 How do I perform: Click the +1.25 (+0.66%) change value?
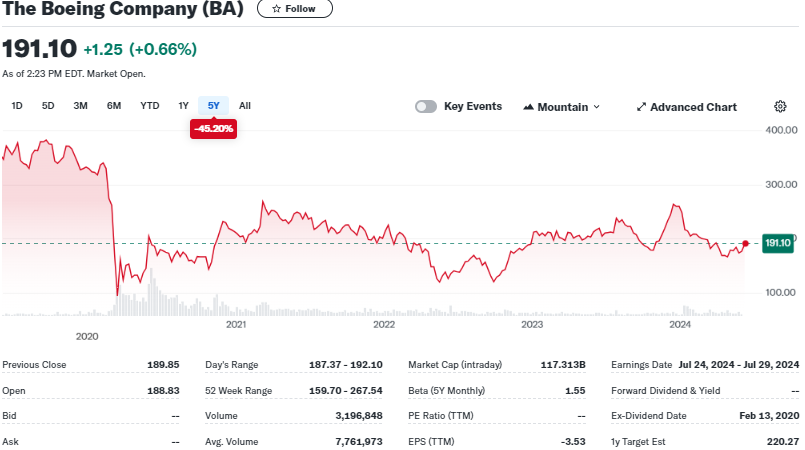tap(140, 49)
